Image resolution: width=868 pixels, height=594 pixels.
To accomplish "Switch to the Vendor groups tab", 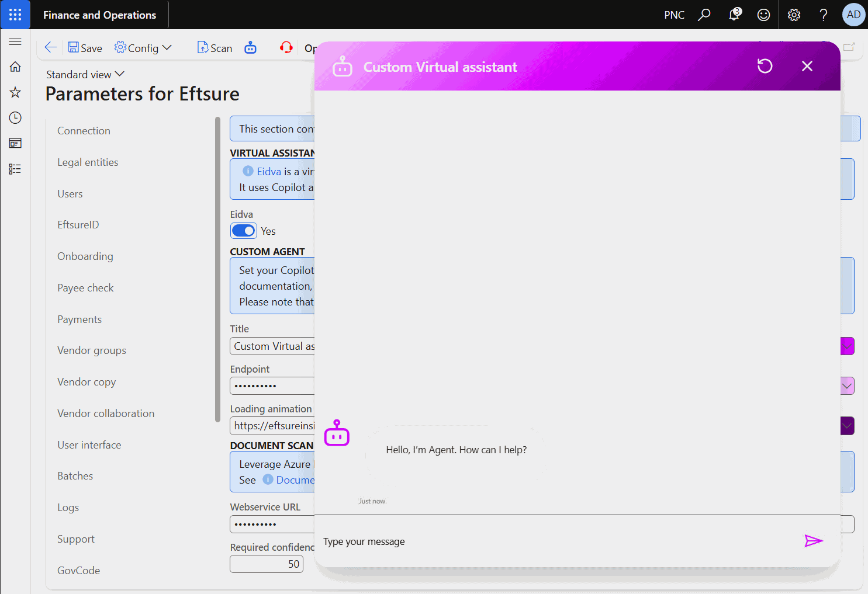I will 92,350.
